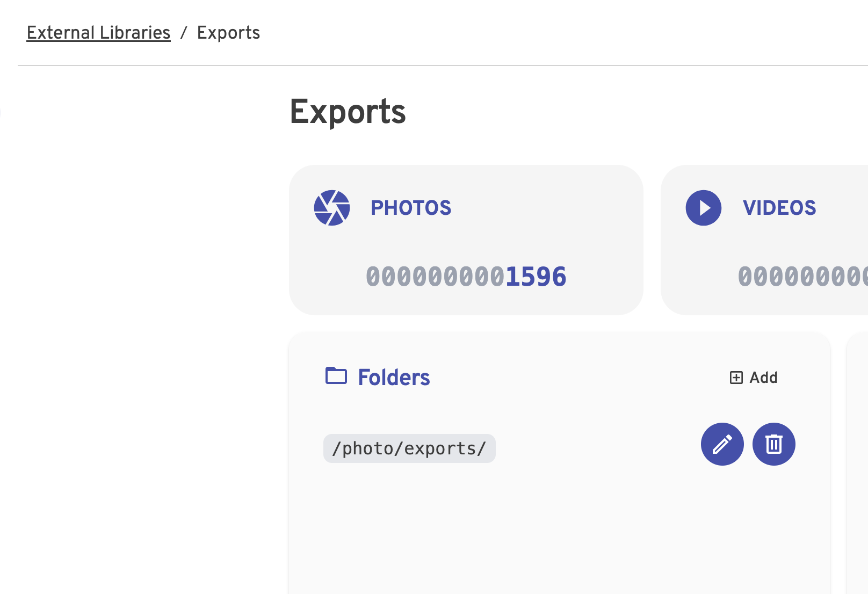The height and width of the screenshot is (594, 868).
Task: Delete the /photo/exports/ folder with trash icon
Action: tap(773, 444)
